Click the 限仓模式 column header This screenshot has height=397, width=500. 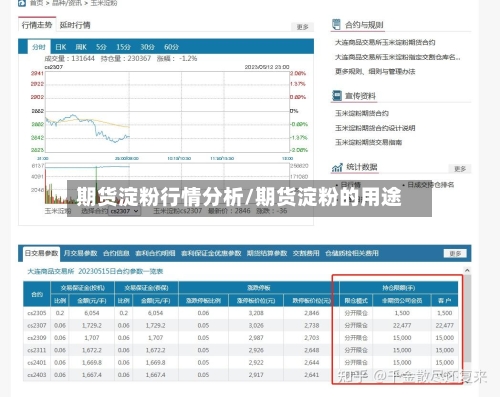(356, 301)
